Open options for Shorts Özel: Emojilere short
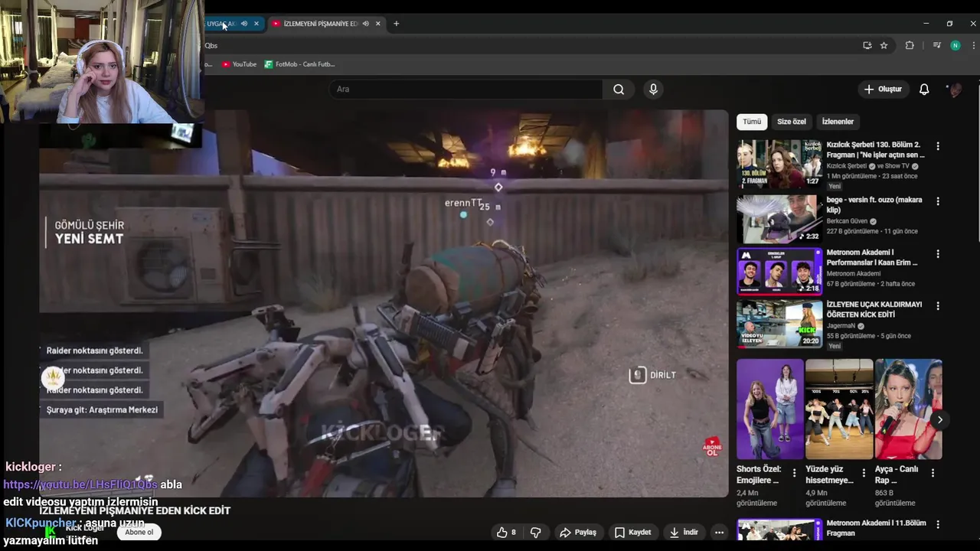The height and width of the screenshot is (551, 980). click(794, 473)
